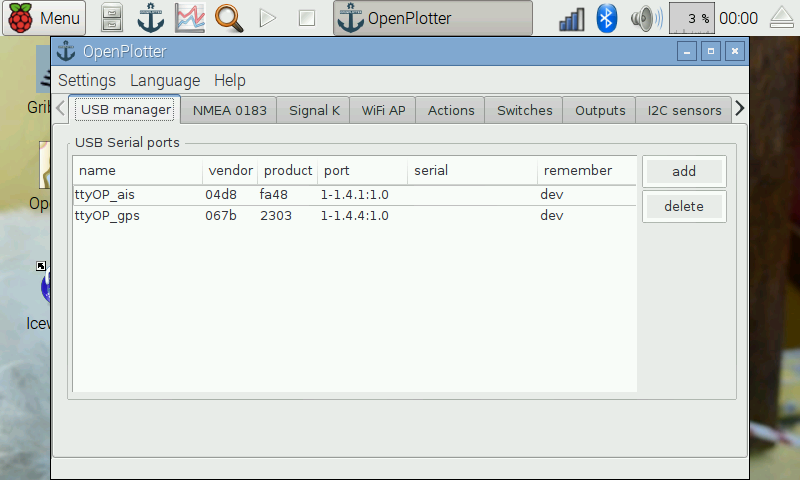Open the chart graph launcher icon
Viewport: 800px width, 480px height.
point(190,18)
